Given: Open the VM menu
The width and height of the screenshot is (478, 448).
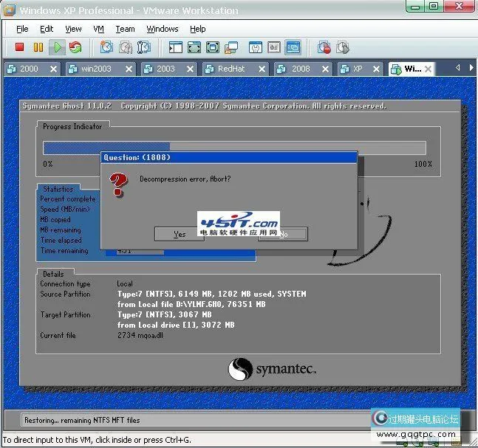Looking at the screenshot, I should tap(98, 29).
